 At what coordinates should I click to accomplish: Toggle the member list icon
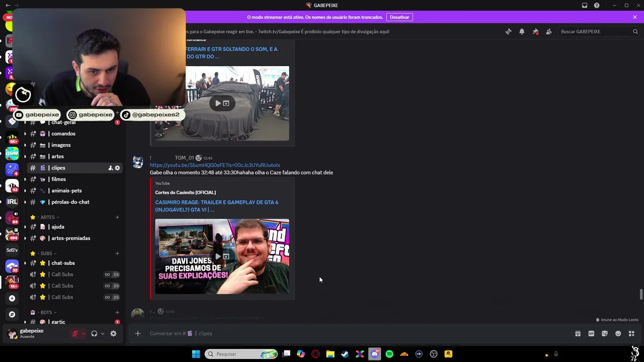point(548,32)
